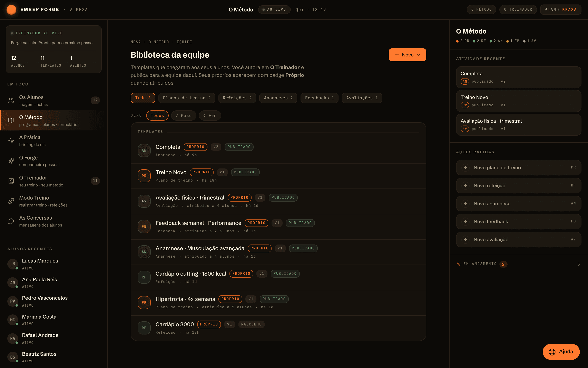
Task: Click the 1 Agentes stat
Action: pos(78,61)
